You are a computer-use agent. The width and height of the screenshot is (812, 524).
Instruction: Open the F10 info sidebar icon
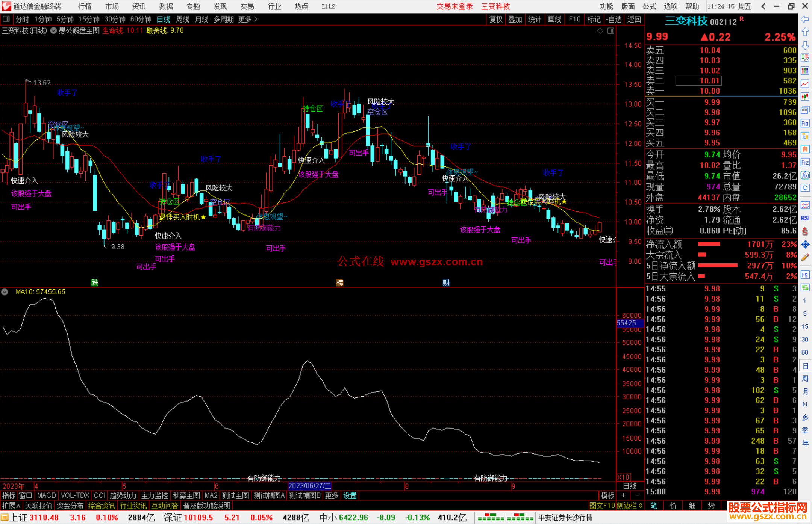[805, 123]
